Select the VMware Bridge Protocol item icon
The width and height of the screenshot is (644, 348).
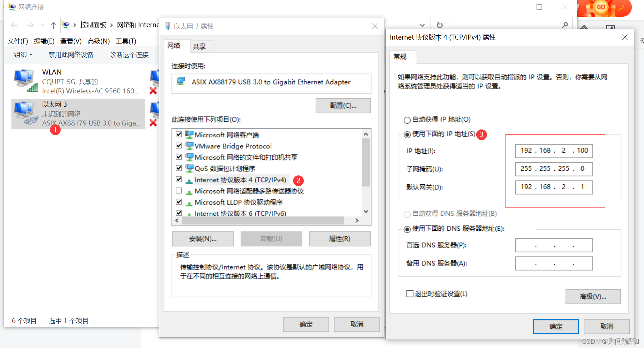189,146
